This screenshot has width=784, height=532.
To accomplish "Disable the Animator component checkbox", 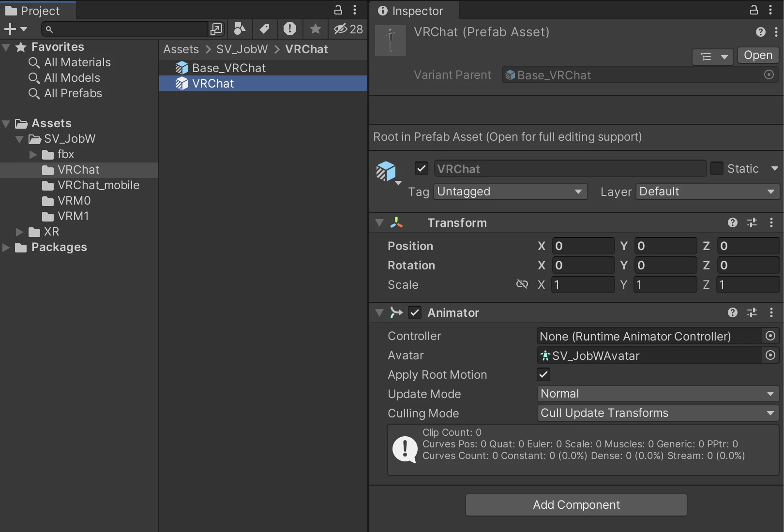I will (415, 312).
